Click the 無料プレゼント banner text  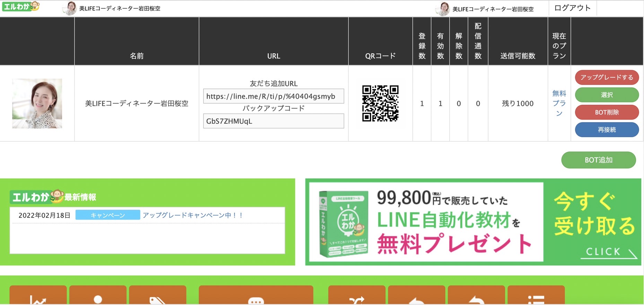pyautogui.click(x=454, y=244)
